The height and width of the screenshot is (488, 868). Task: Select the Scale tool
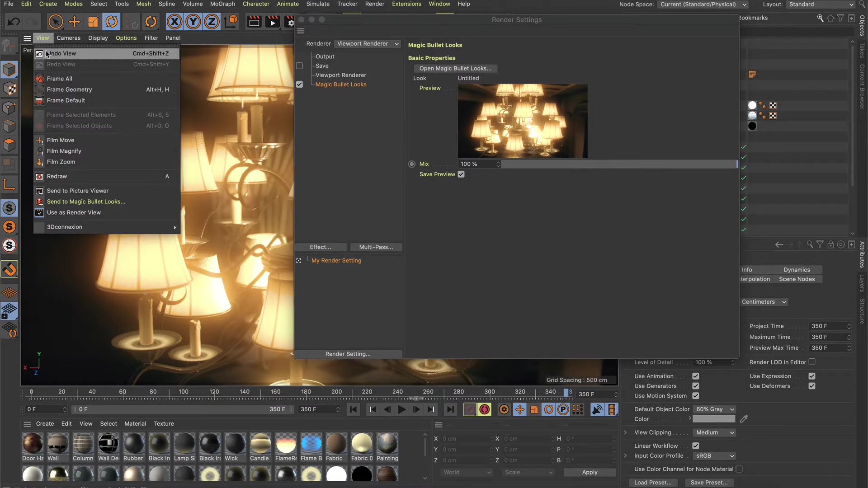93,21
